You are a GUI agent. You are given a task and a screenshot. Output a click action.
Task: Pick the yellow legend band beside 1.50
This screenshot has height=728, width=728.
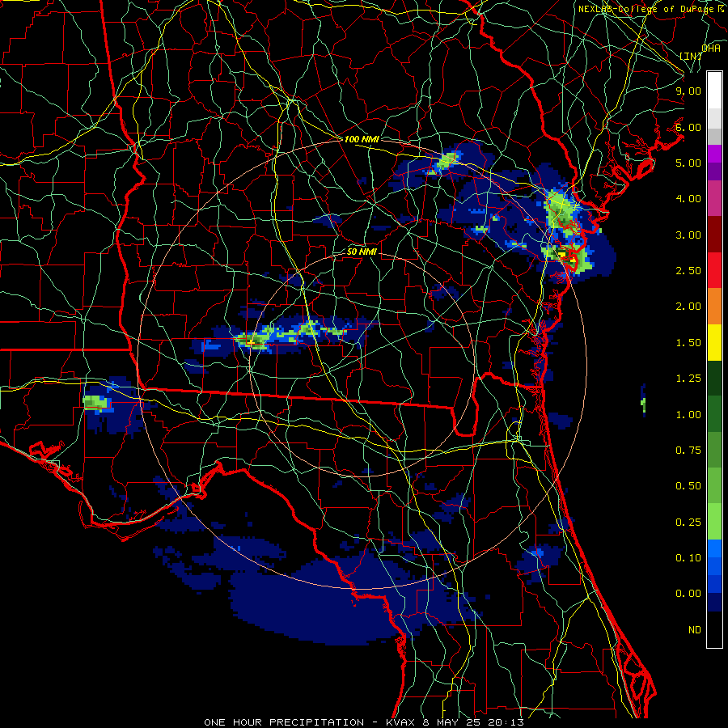(714, 342)
